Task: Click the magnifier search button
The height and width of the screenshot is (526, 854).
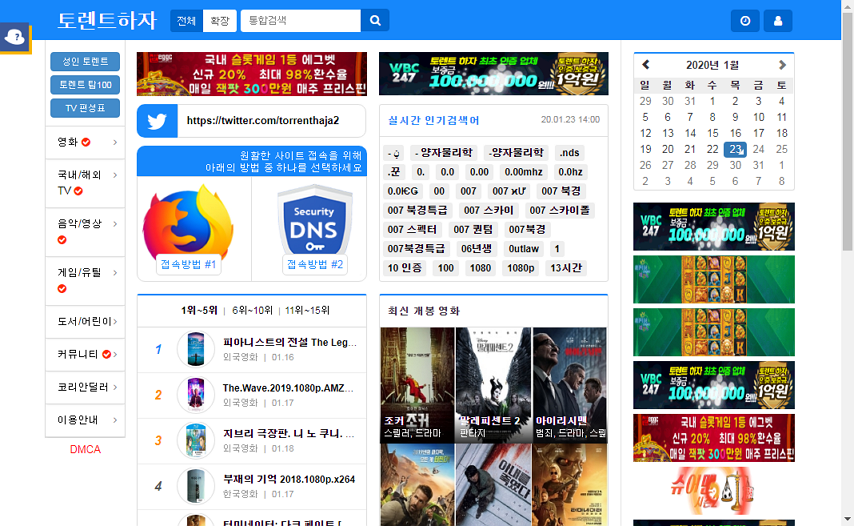Action: (x=375, y=21)
